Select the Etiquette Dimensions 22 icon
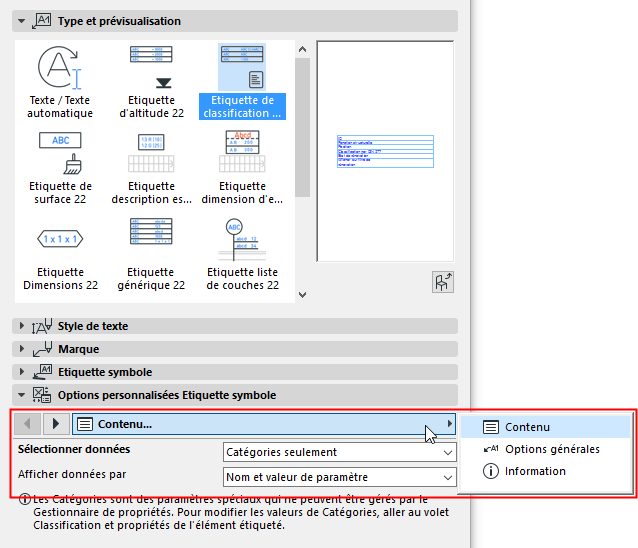This screenshot has width=638, height=548. 60,239
